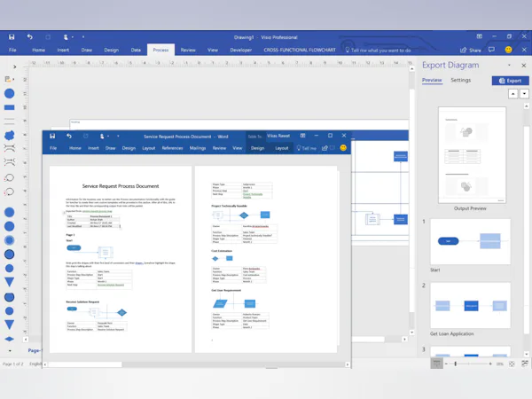Send feedback via Word smiley icon
Image resolution: width=532 pixels, height=399 pixels.
(343, 147)
